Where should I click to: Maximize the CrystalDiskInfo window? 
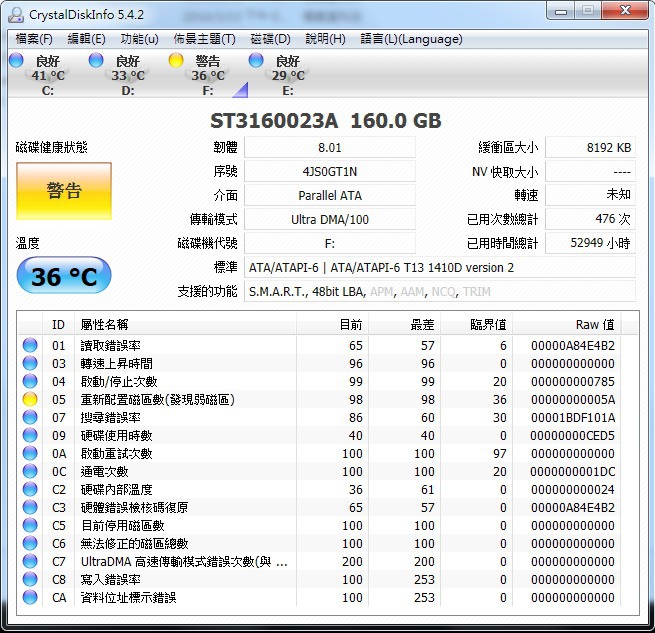pyautogui.click(x=588, y=10)
